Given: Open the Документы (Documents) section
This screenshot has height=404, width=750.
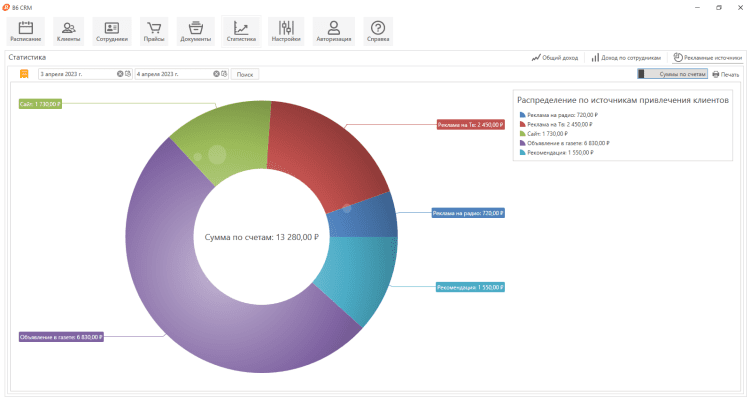Looking at the screenshot, I should pyautogui.click(x=196, y=31).
